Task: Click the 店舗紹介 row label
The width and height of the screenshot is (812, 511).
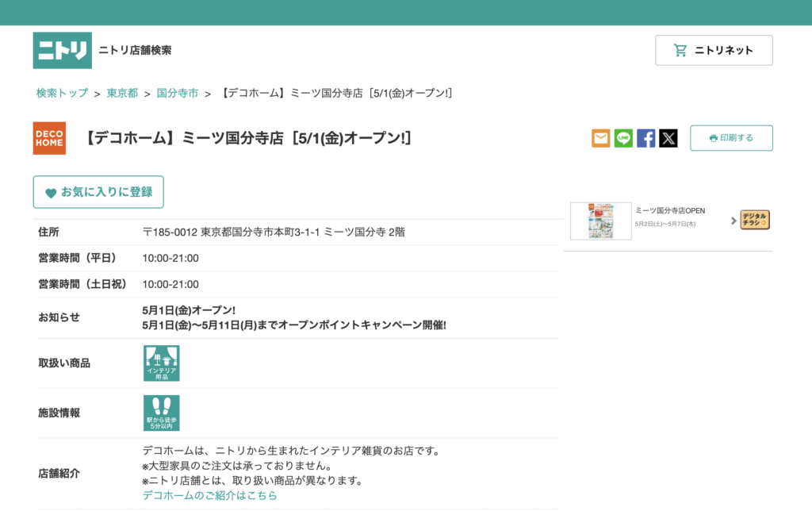Action: pos(59,473)
